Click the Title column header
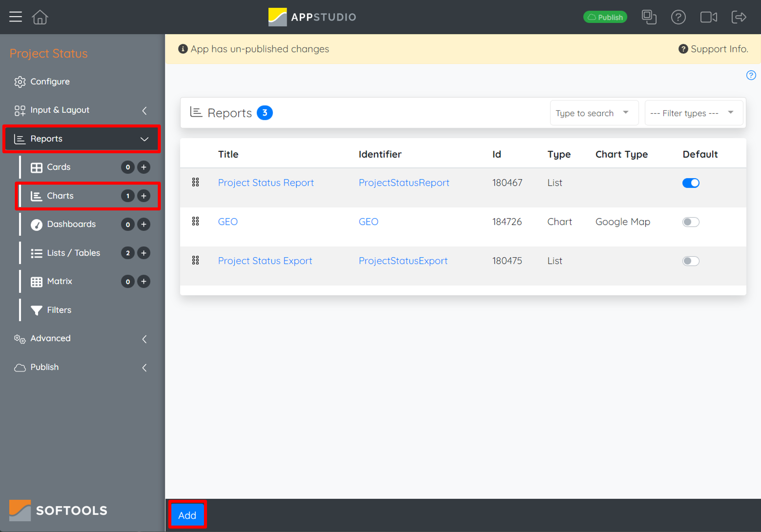The height and width of the screenshot is (532, 761). pyautogui.click(x=228, y=154)
